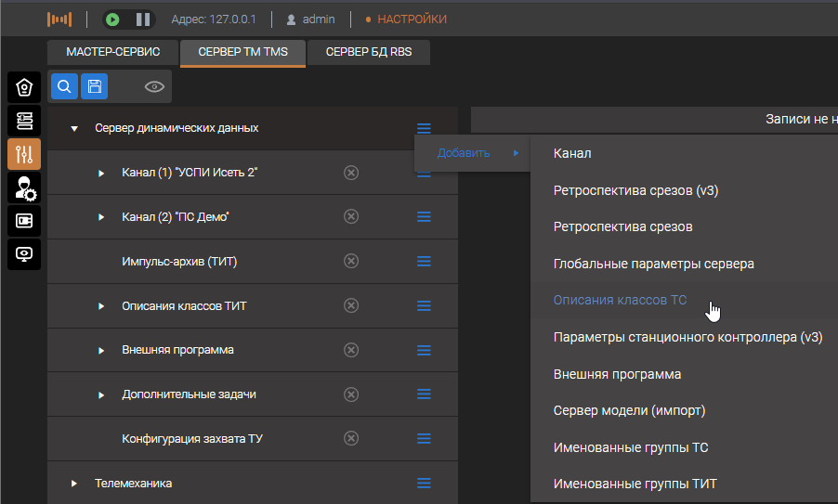Open hamburger menu for Импульс-архив (ТИТ)
Image resolution: width=838 pixels, height=504 pixels.
[x=424, y=262]
